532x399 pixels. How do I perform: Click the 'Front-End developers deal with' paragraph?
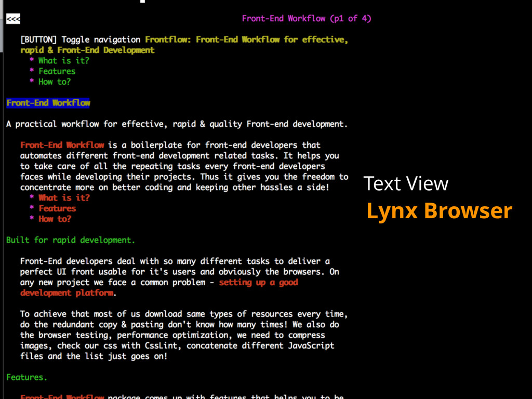179,277
